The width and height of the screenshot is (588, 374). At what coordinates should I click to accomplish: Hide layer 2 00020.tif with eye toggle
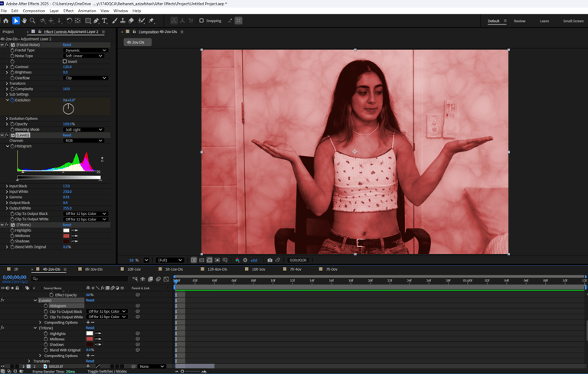coord(2,366)
